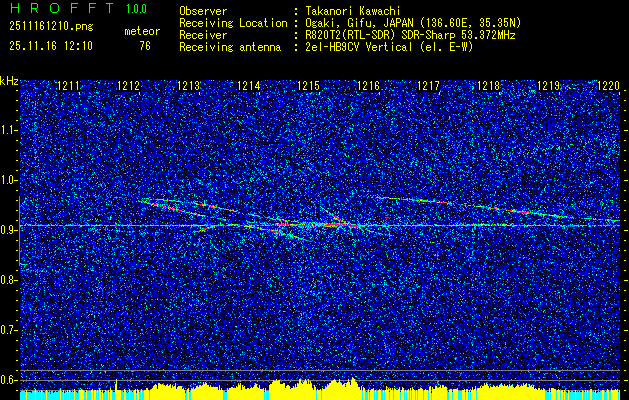
Task: Click the kHz axis unit label
Action: point(9,81)
